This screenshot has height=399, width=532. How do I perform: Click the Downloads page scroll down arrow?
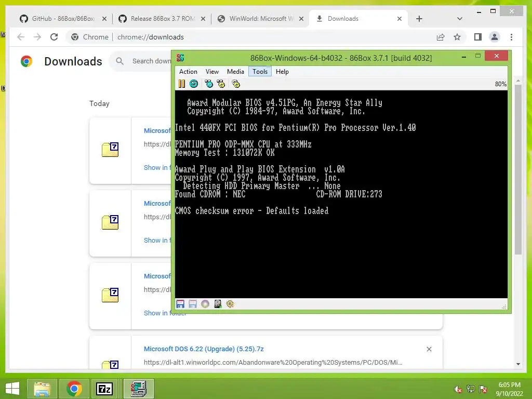[518, 364]
